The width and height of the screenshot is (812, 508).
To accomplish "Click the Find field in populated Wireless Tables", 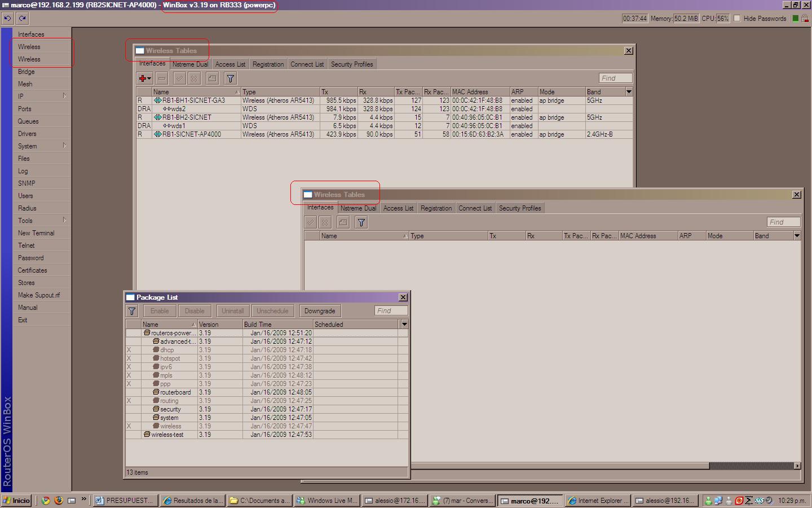I will coord(616,78).
